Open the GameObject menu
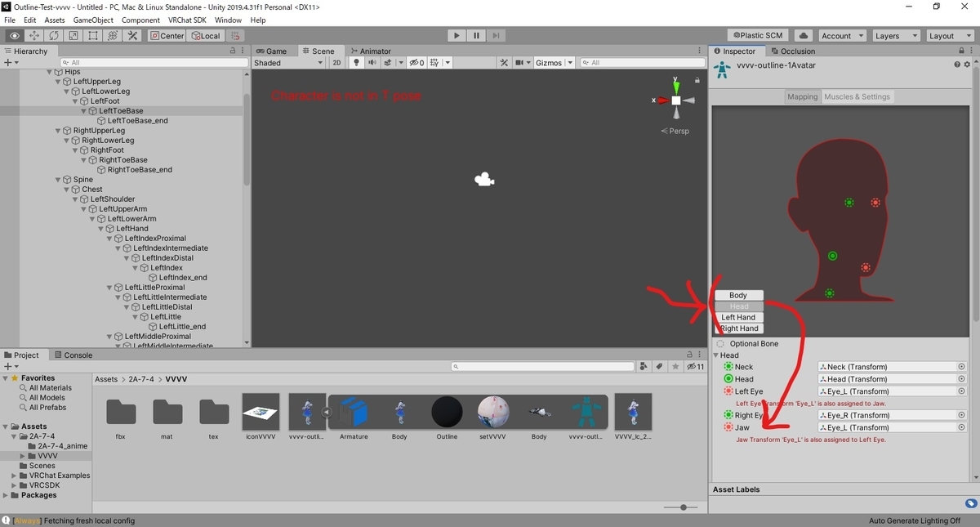980x527 pixels. click(x=93, y=20)
